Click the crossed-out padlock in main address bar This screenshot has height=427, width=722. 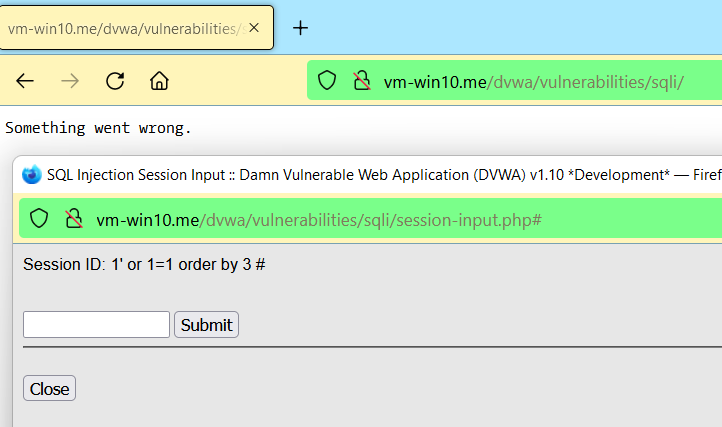pos(362,80)
